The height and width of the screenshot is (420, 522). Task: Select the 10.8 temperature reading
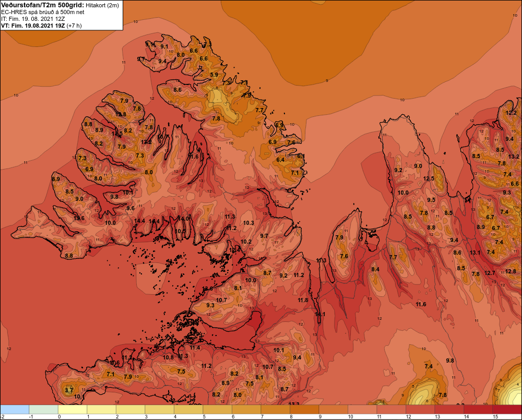168,357
